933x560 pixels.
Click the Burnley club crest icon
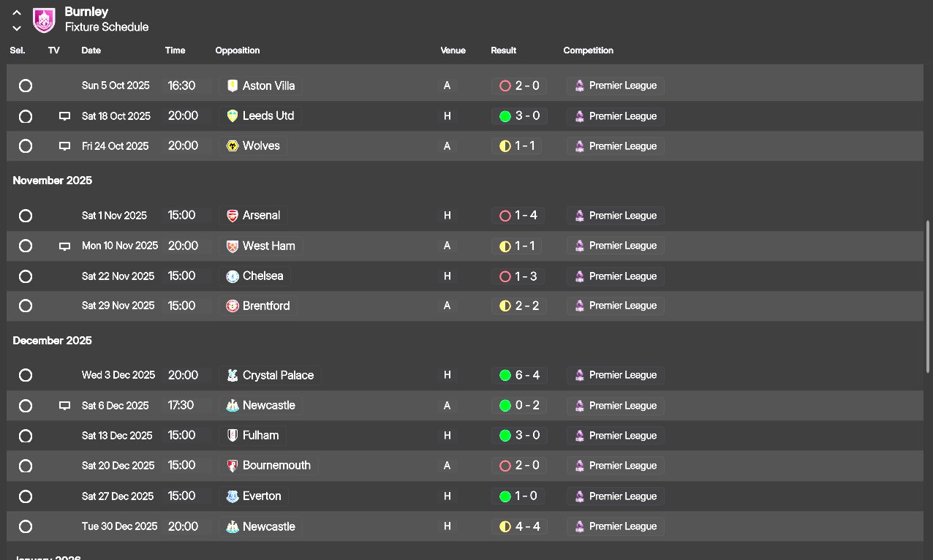click(x=45, y=20)
